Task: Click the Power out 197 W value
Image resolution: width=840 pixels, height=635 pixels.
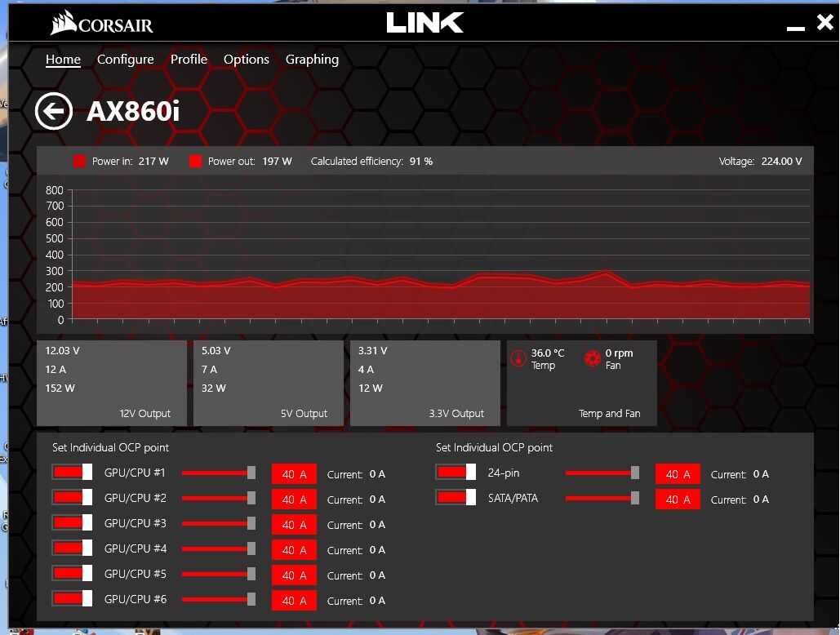Action: (x=277, y=161)
